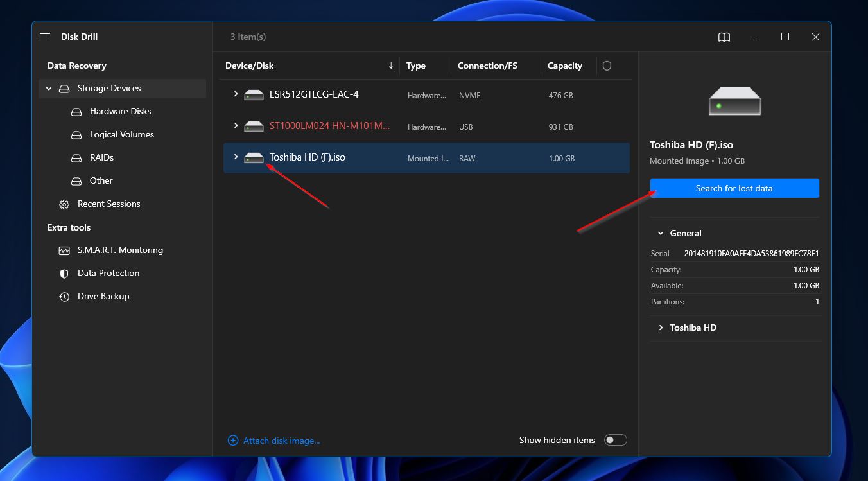
Task: Expand the Toshiba HD (F).iso row
Action: pyautogui.click(x=236, y=157)
